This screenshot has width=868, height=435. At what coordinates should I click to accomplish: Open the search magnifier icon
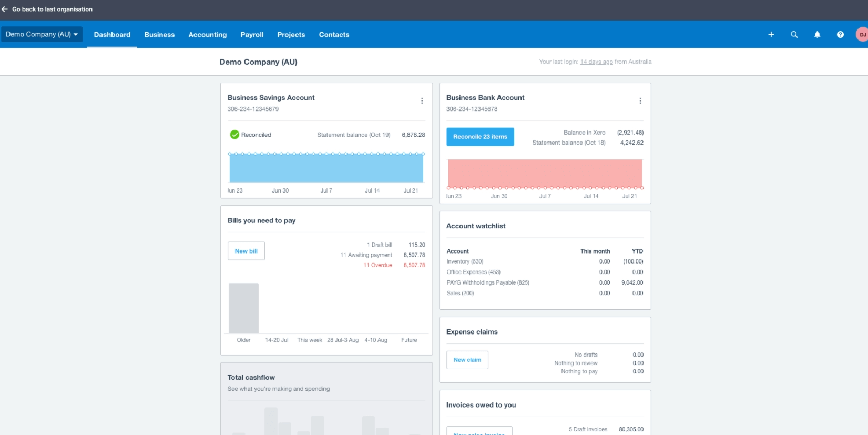pos(794,35)
